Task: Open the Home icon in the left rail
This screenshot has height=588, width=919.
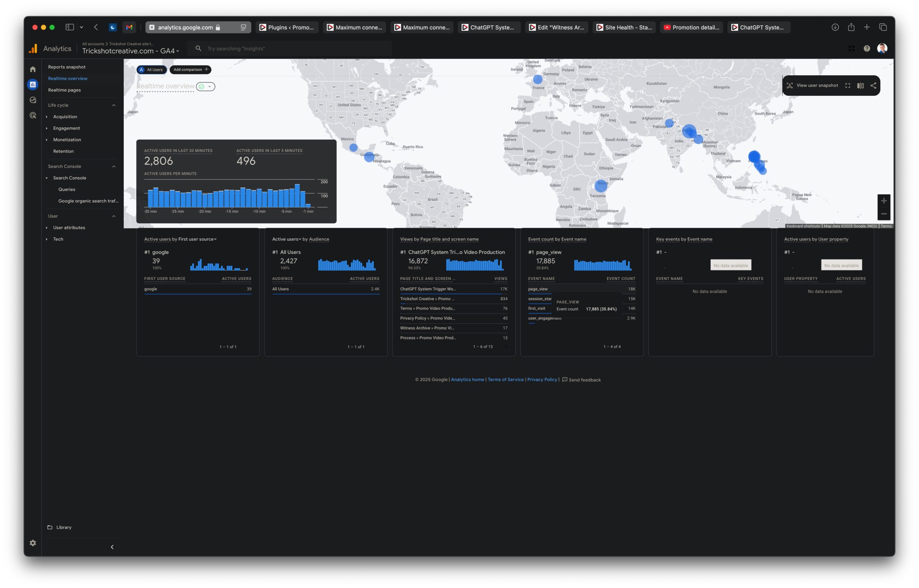Action: click(33, 69)
